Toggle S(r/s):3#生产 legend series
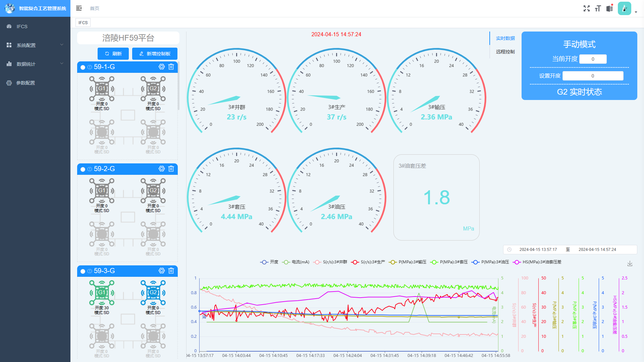Image resolution: width=644 pixels, height=362 pixels. click(368, 262)
